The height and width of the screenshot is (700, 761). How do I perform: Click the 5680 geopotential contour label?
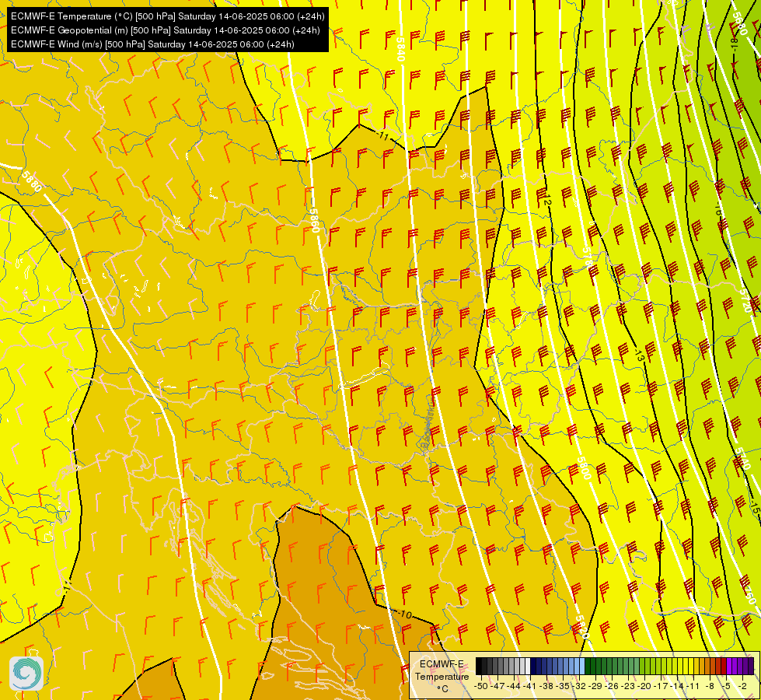tap(740, 23)
